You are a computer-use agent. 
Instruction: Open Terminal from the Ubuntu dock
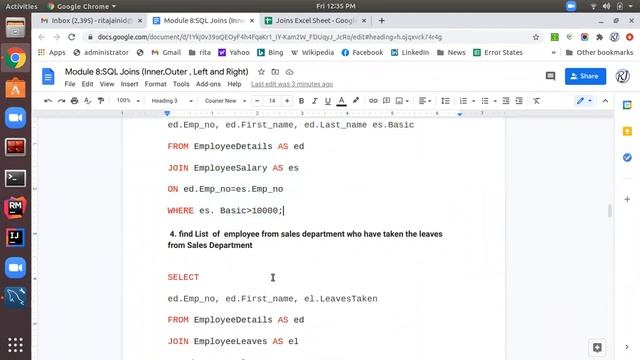point(16,178)
